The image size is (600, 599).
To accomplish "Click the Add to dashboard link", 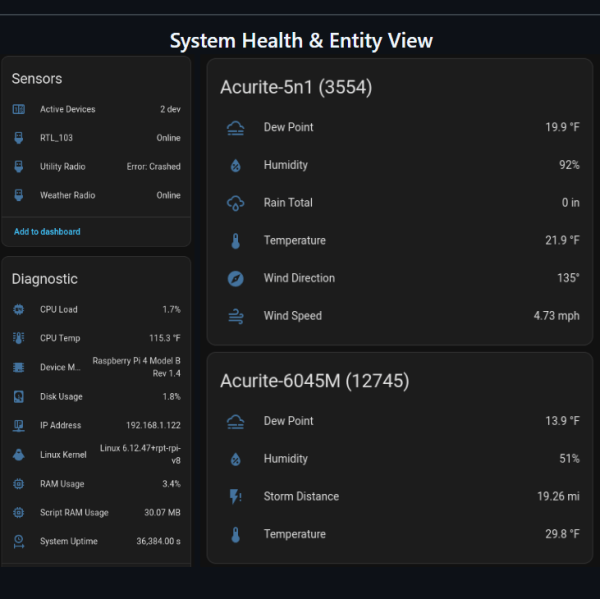I will (47, 232).
